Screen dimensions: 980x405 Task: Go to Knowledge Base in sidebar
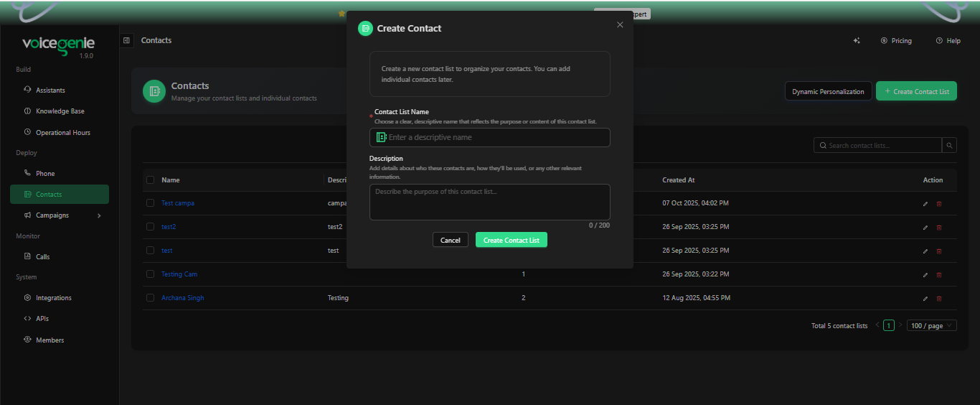(x=60, y=111)
